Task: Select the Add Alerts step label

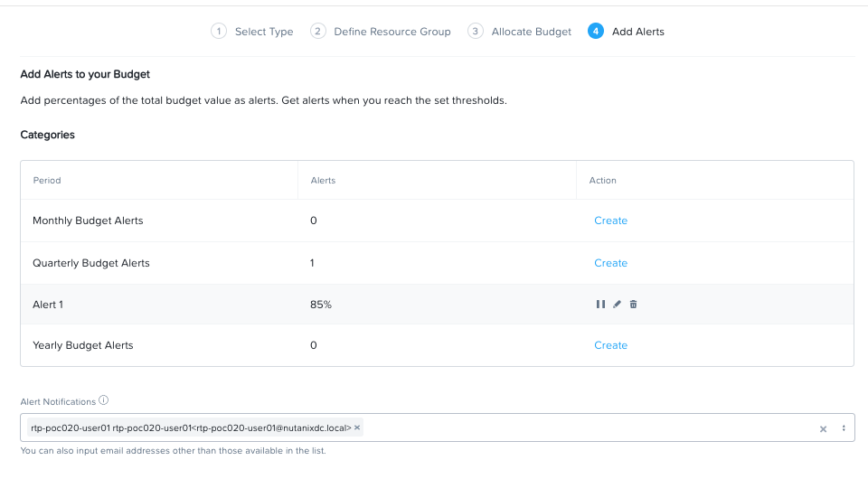Action: (637, 32)
